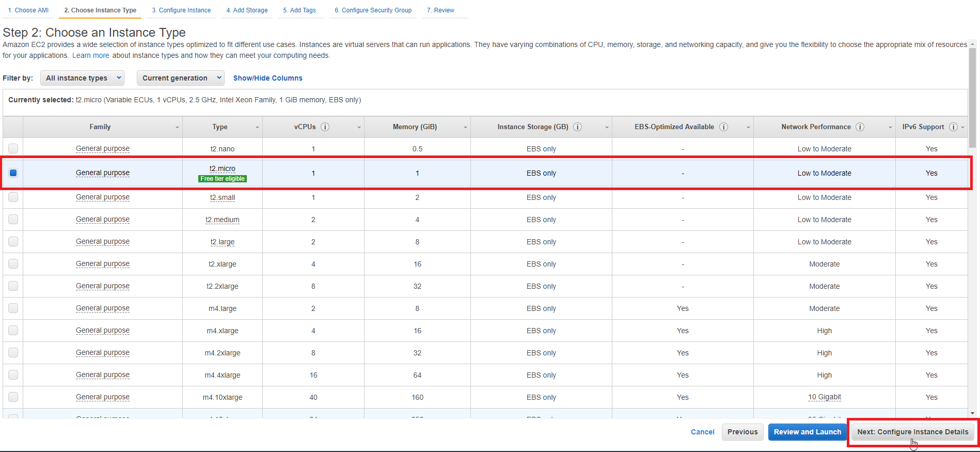Select the t2.medium instance checkbox
Viewport: 980px width, 452px height.
(x=13, y=219)
